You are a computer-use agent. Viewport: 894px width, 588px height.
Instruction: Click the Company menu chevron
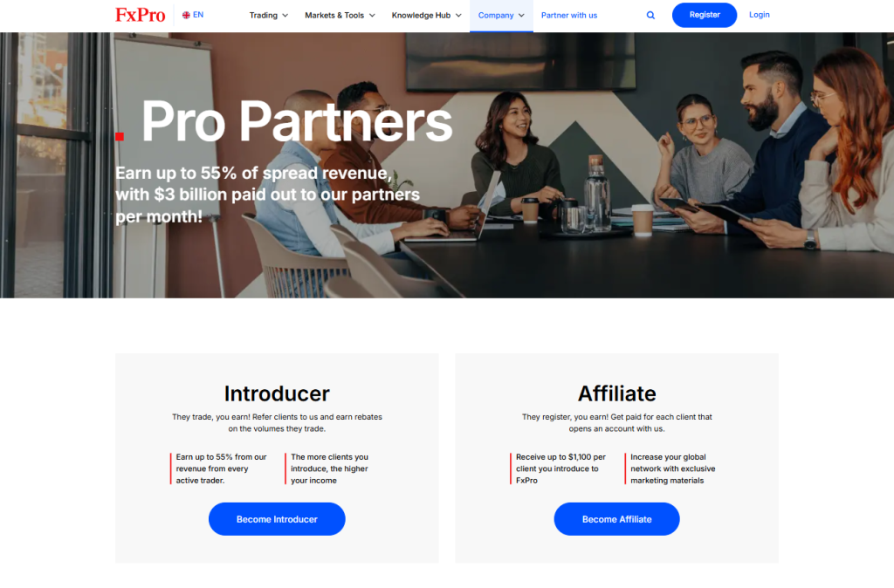521,16
